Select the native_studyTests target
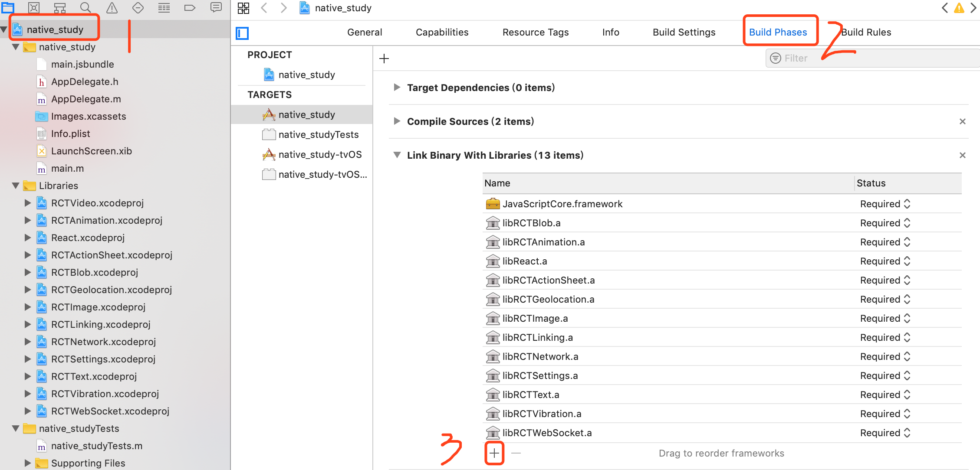980x470 pixels. [318, 134]
